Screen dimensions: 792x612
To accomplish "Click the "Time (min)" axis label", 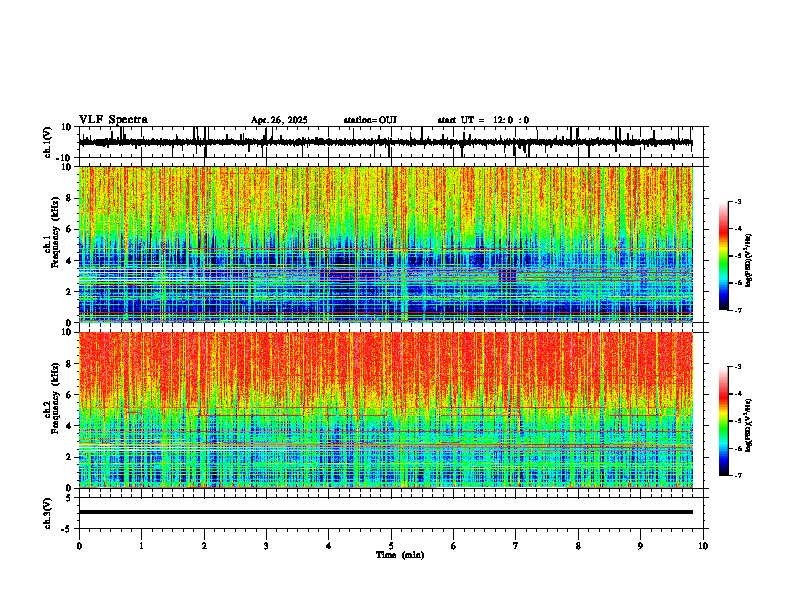I will pos(400,555).
